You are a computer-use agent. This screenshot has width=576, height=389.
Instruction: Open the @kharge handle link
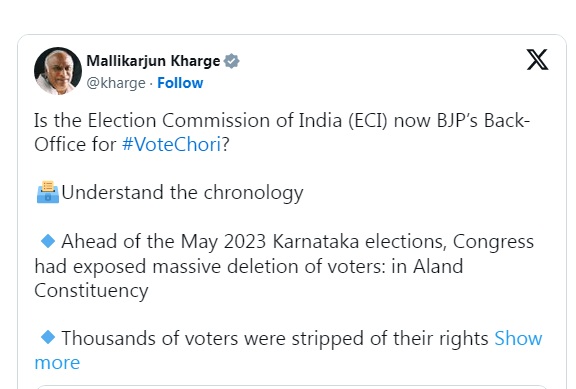[x=116, y=83]
